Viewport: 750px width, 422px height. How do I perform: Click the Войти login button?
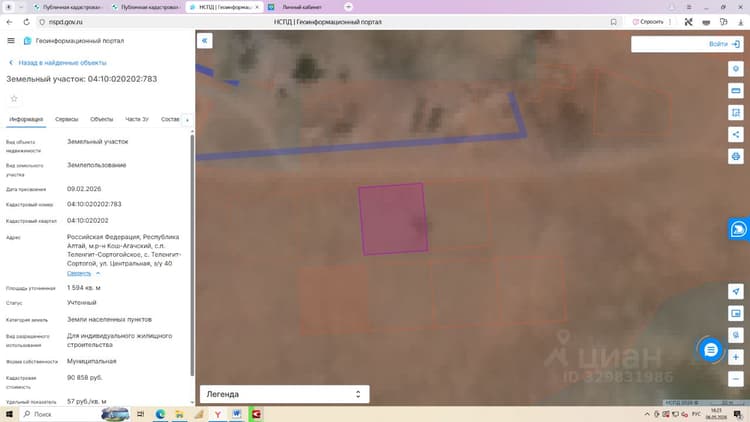point(724,44)
